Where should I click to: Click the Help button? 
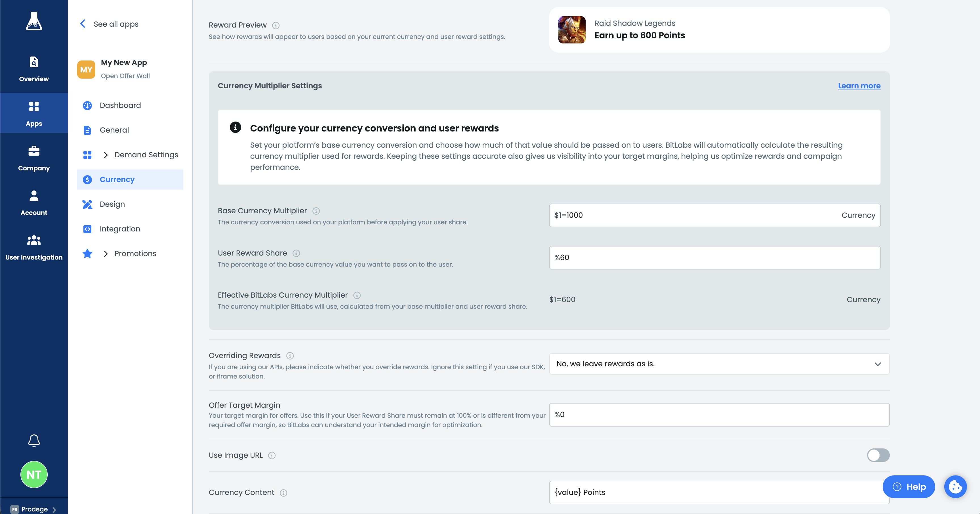pyautogui.click(x=909, y=486)
